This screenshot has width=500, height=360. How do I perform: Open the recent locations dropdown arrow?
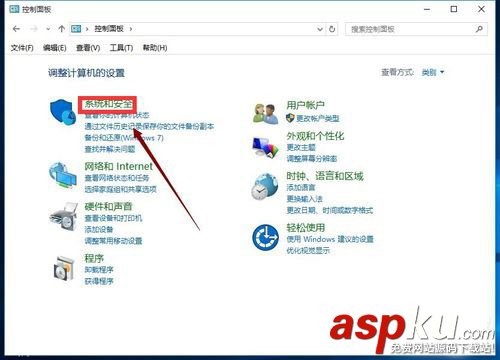(48, 29)
